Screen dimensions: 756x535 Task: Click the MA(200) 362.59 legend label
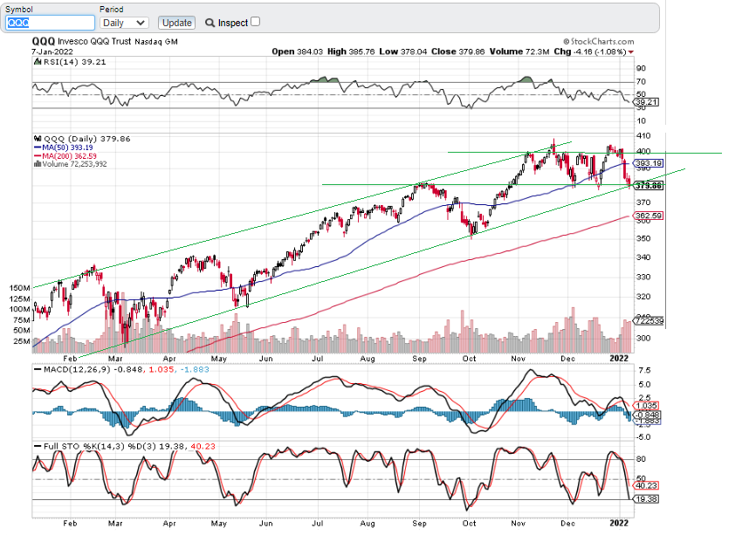pyautogui.click(x=65, y=156)
